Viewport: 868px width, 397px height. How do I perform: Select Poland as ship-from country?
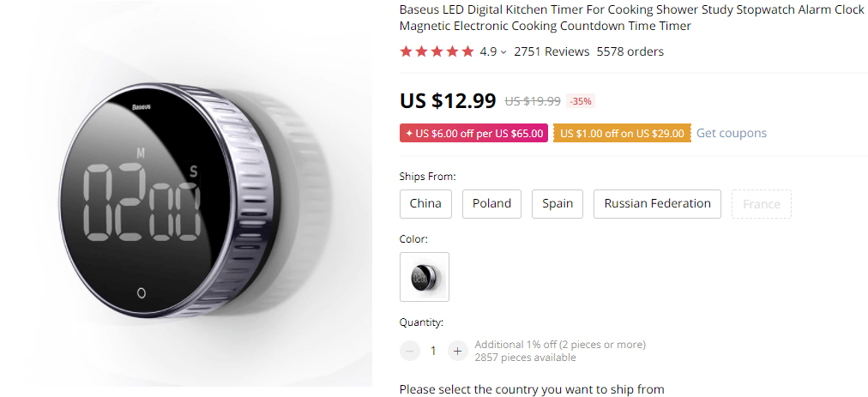491,204
